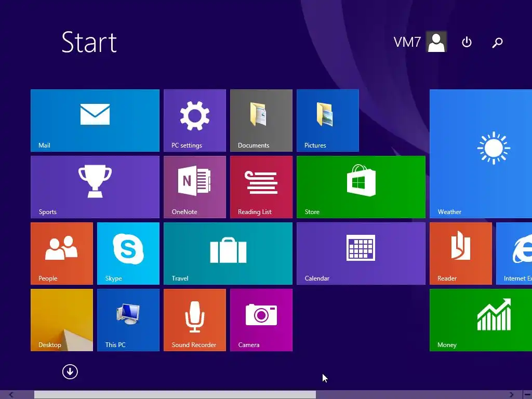
Task: Open the Reading List tile
Action: tap(261, 187)
